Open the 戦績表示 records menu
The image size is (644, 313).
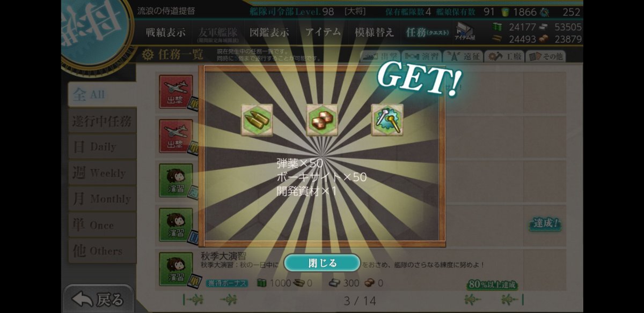click(166, 32)
